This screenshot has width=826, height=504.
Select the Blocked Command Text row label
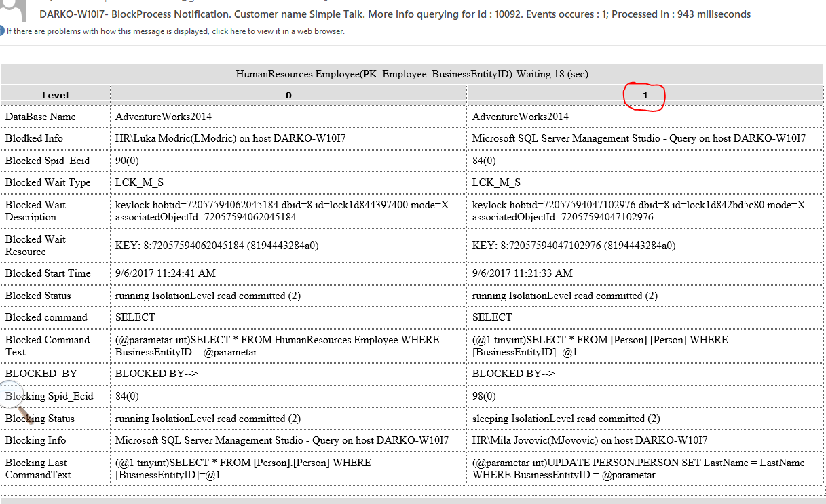coord(48,346)
